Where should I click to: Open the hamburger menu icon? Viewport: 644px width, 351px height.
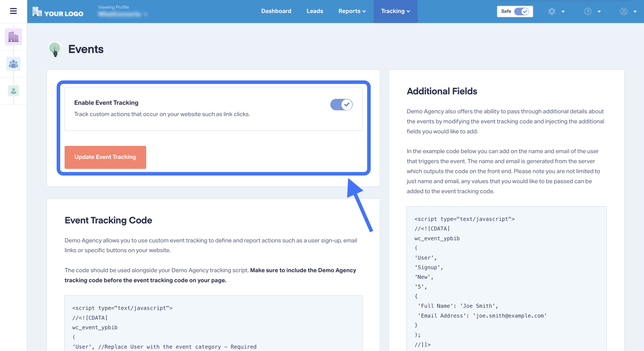13,11
